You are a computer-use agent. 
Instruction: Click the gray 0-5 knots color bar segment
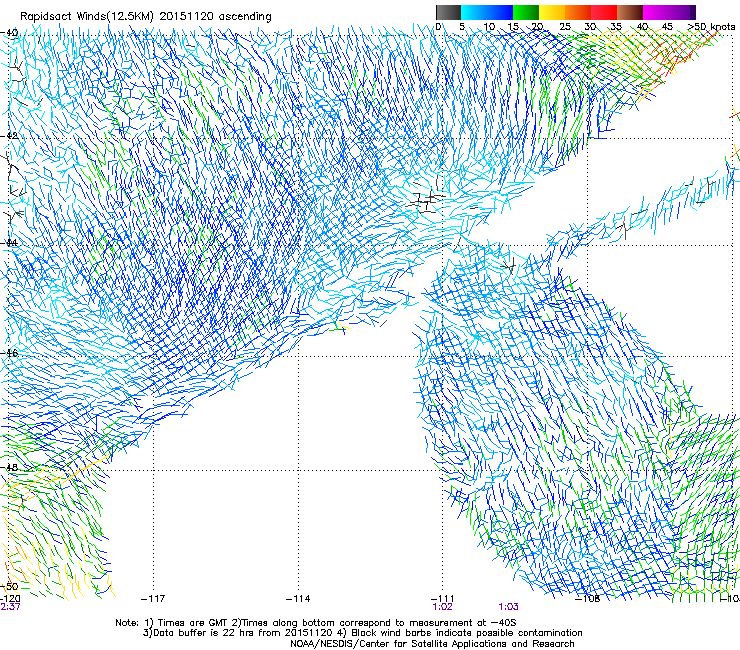point(448,12)
